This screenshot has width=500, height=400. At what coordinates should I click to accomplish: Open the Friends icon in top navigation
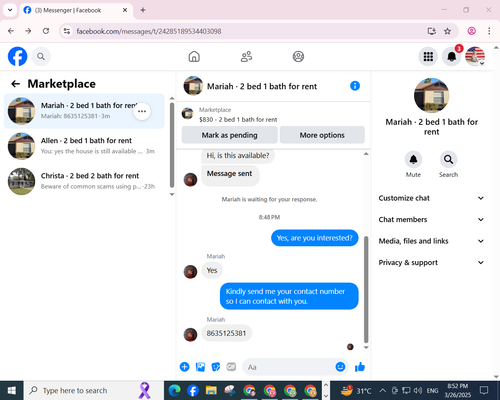coord(246,57)
